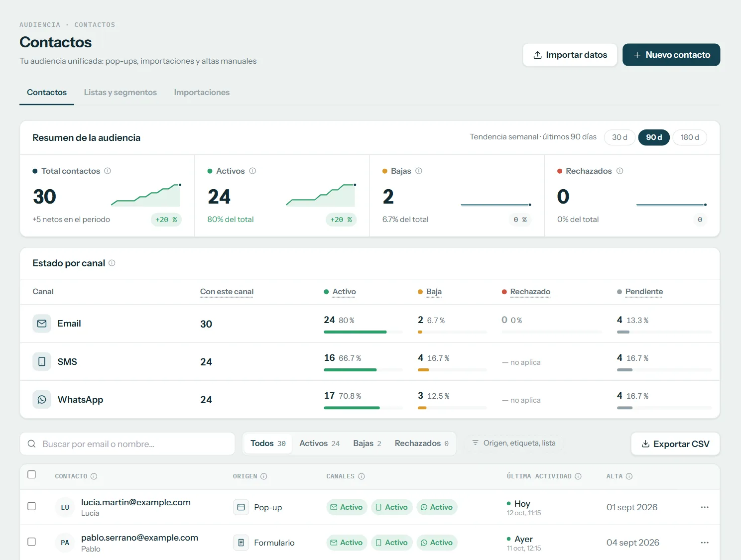The image size is (741, 560).
Task: Switch to the Contactos tab
Action: [x=47, y=93]
